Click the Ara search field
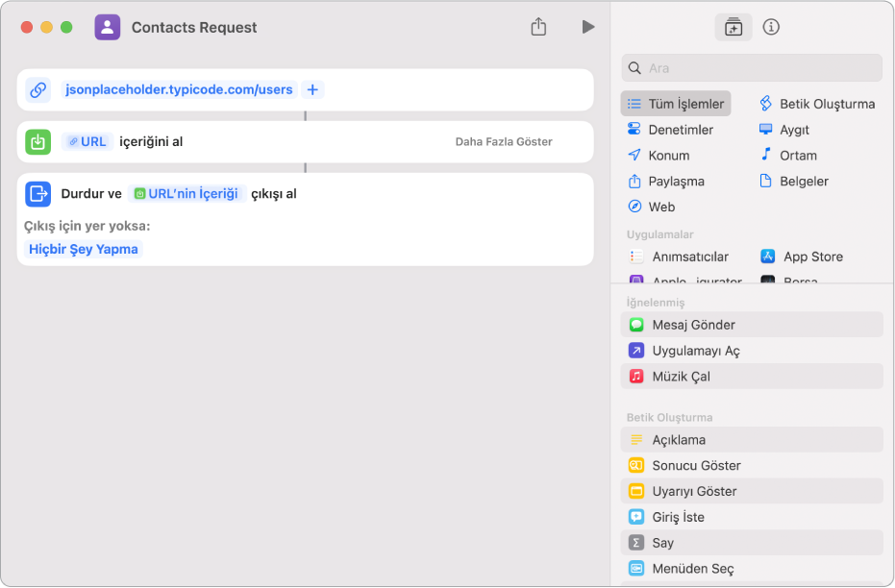This screenshot has width=895, height=588. (x=751, y=68)
